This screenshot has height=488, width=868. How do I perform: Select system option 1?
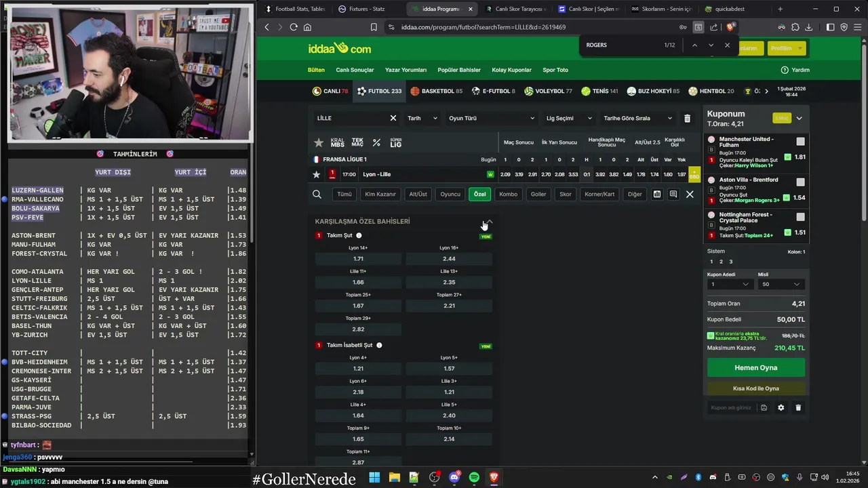click(x=711, y=262)
